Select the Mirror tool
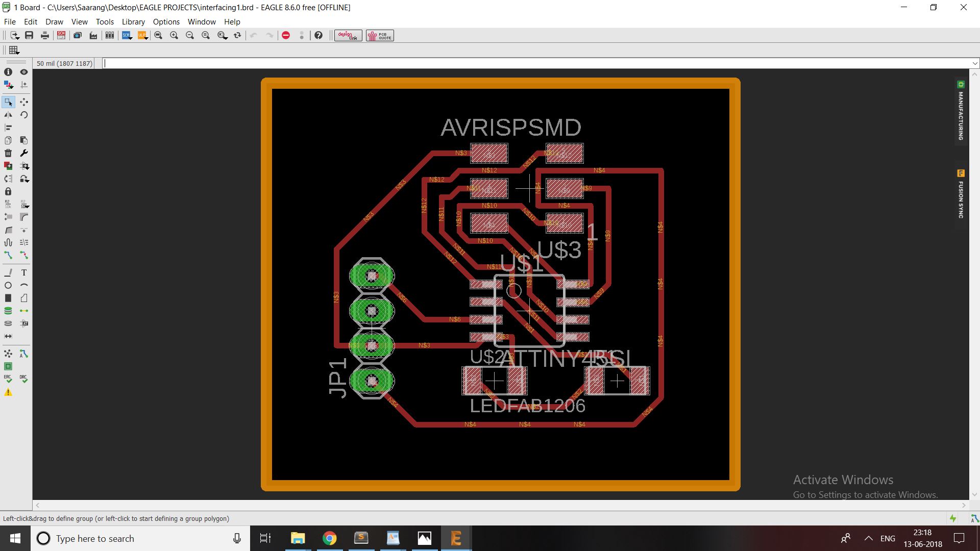This screenshot has height=551, width=980. [8, 115]
